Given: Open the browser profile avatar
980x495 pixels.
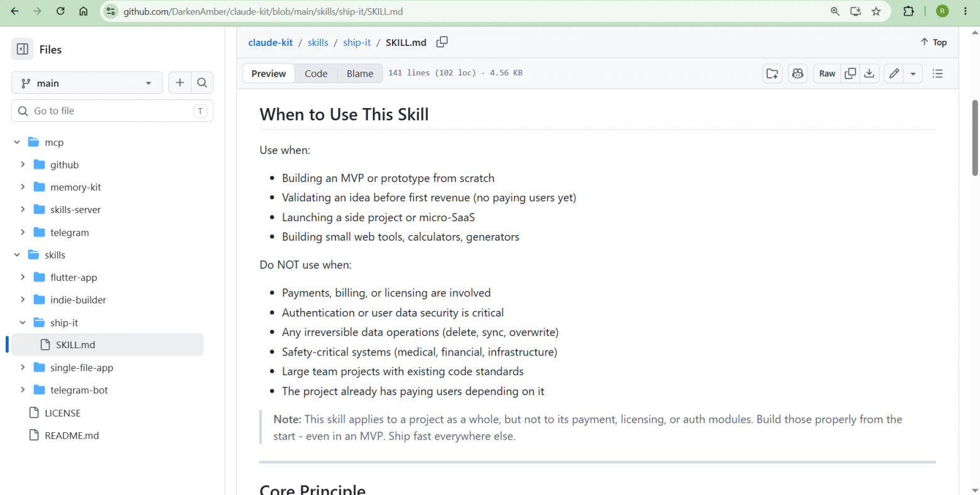Looking at the screenshot, I should (942, 11).
